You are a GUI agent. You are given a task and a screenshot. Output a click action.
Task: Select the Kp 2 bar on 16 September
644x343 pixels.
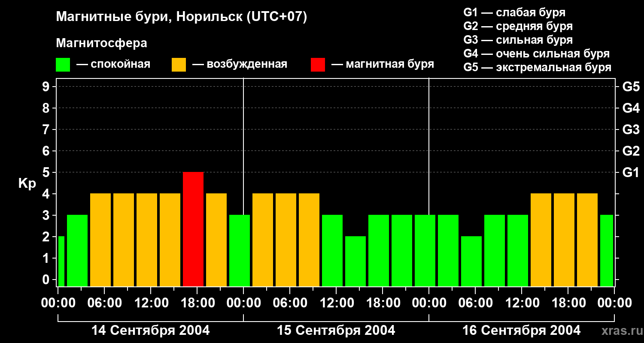[x=471, y=262]
